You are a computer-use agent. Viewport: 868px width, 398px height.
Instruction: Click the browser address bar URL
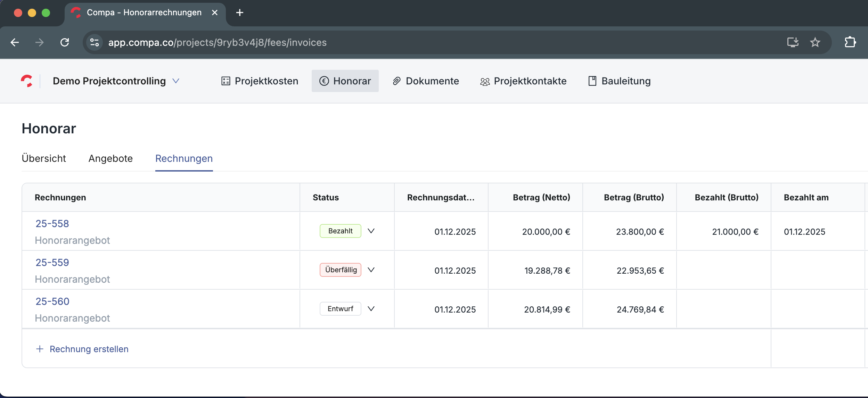click(x=217, y=42)
